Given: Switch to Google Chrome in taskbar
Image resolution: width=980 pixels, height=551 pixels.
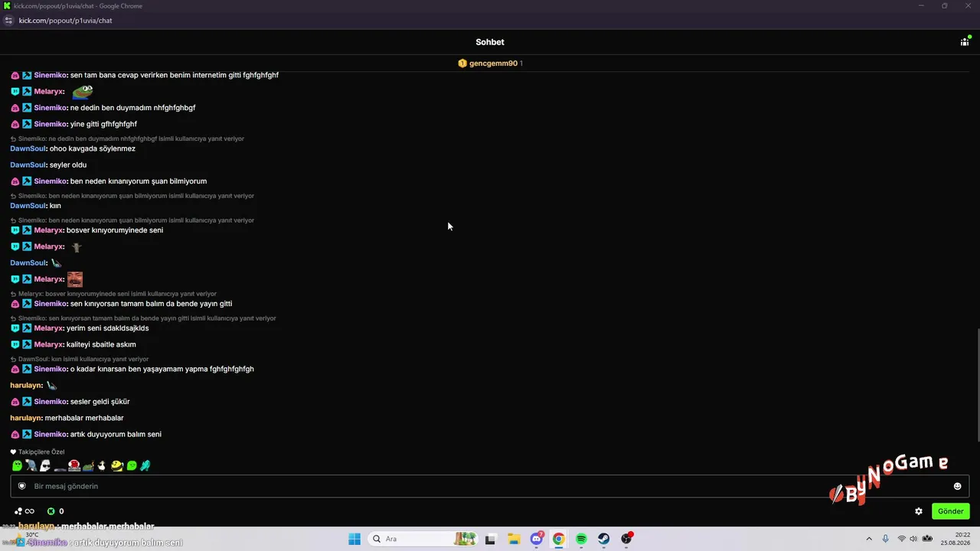Looking at the screenshot, I should [x=559, y=539].
